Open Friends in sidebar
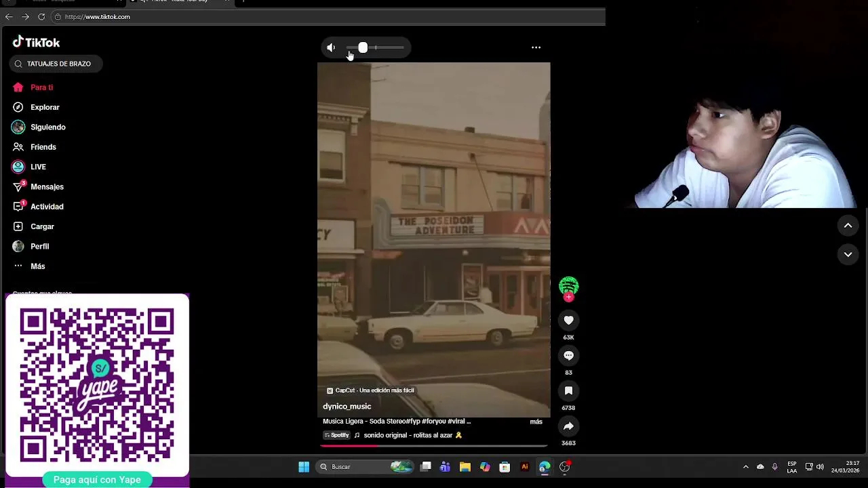 [43, 147]
